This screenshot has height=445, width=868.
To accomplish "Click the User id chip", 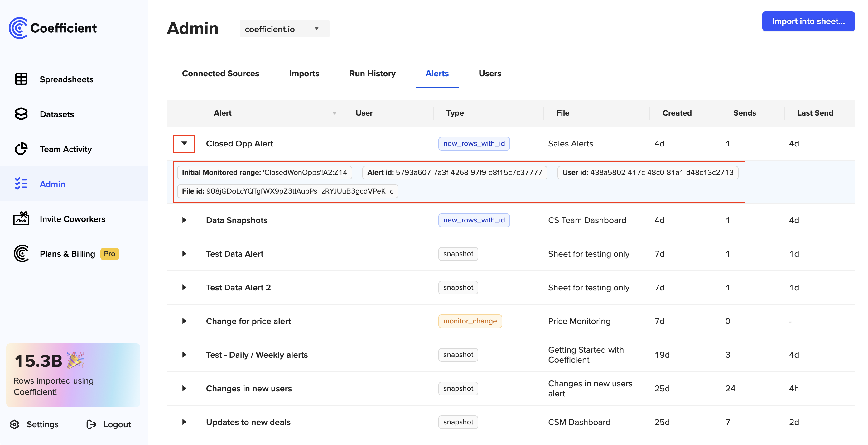I will [x=648, y=172].
